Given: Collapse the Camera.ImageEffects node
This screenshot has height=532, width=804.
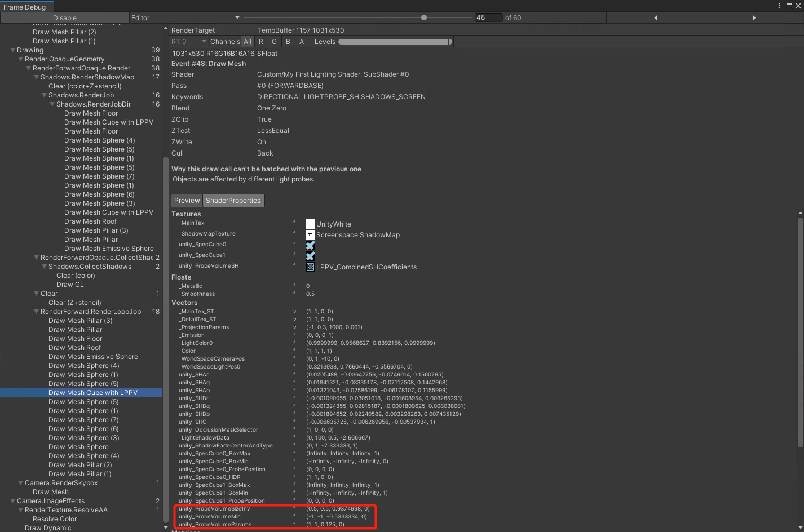Looking at the screenshot, I should [x=12, y=501].
